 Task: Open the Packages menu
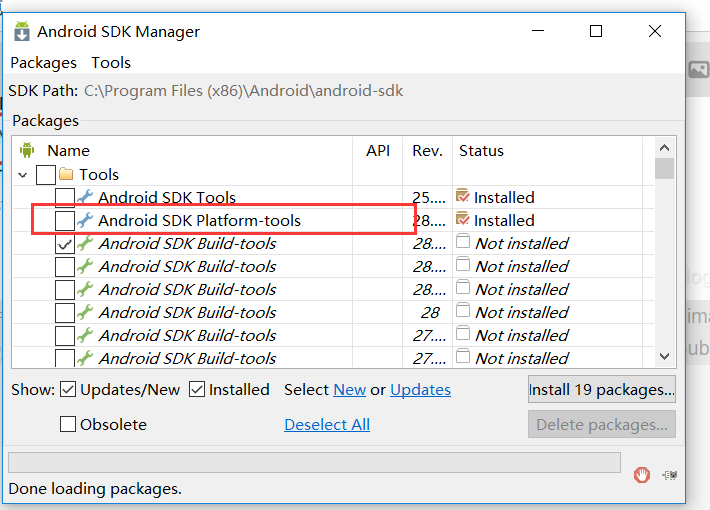(x=43, y=63)
